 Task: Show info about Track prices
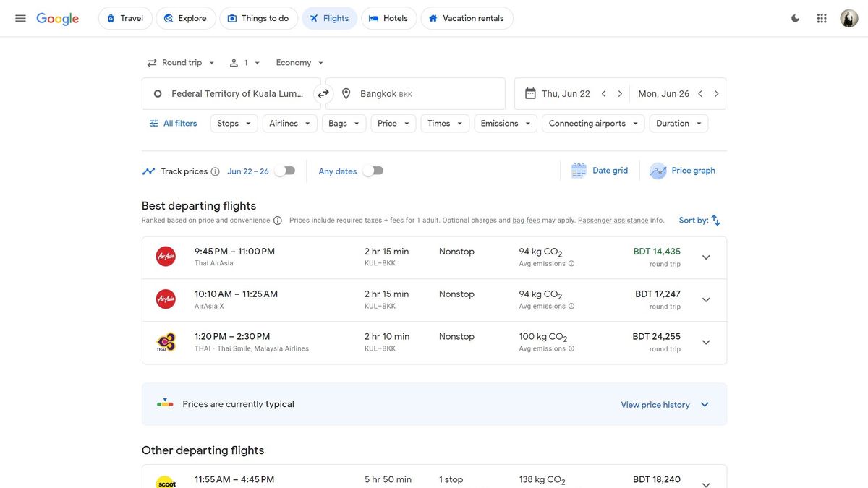215,171
